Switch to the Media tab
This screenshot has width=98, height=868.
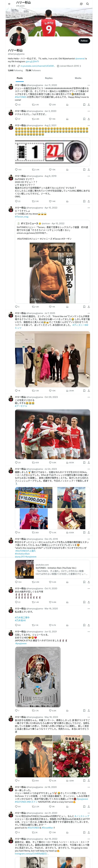pos(78,78)
